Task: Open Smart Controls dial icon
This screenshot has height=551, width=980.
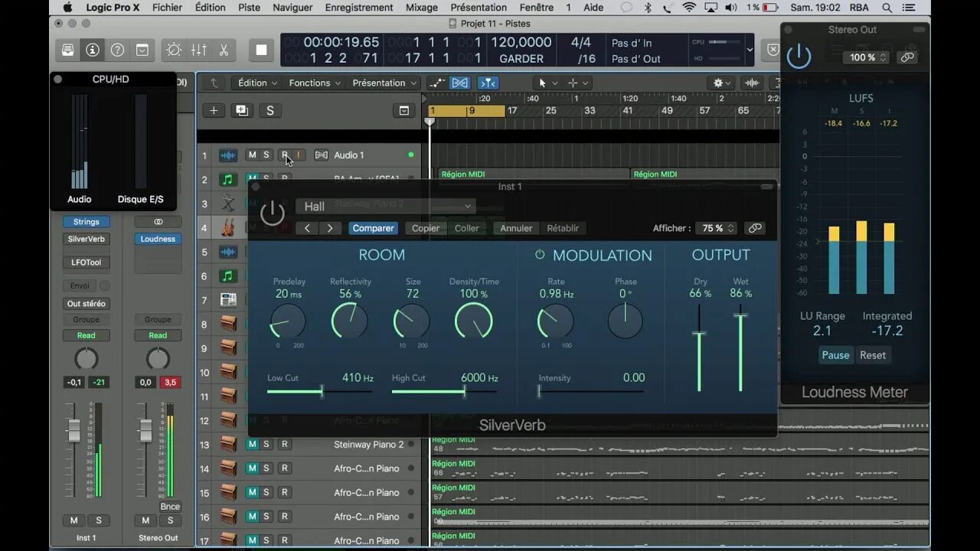Action: [174, 50]
